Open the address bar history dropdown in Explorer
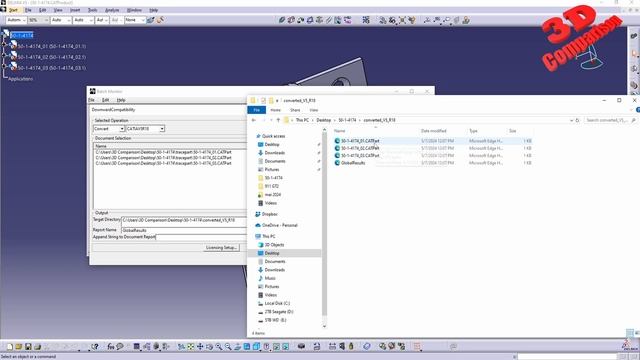The width and height of the screenshot is (640, 360). click(571, 120)
